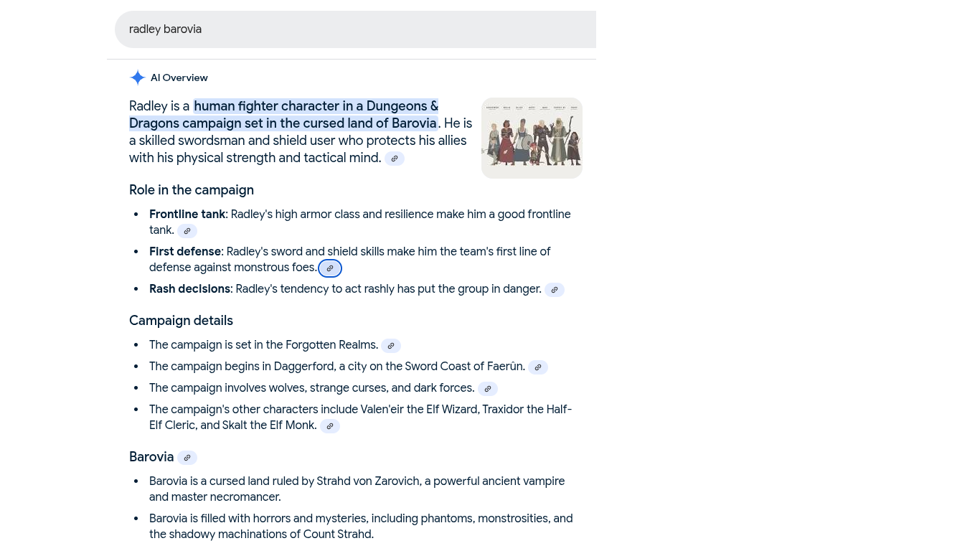Click the 'Campaign details' heading

coord(181,321)
